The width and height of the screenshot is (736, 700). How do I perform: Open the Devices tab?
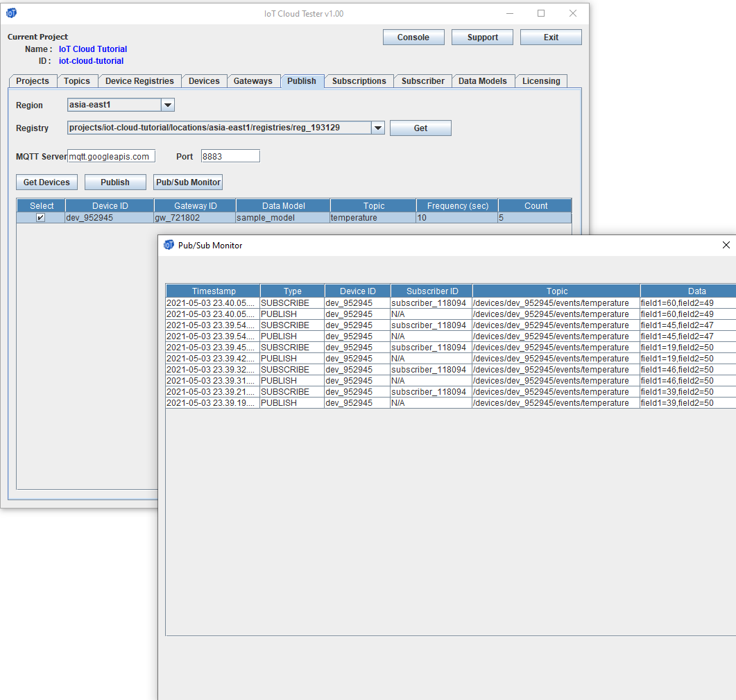click(204, 80)
